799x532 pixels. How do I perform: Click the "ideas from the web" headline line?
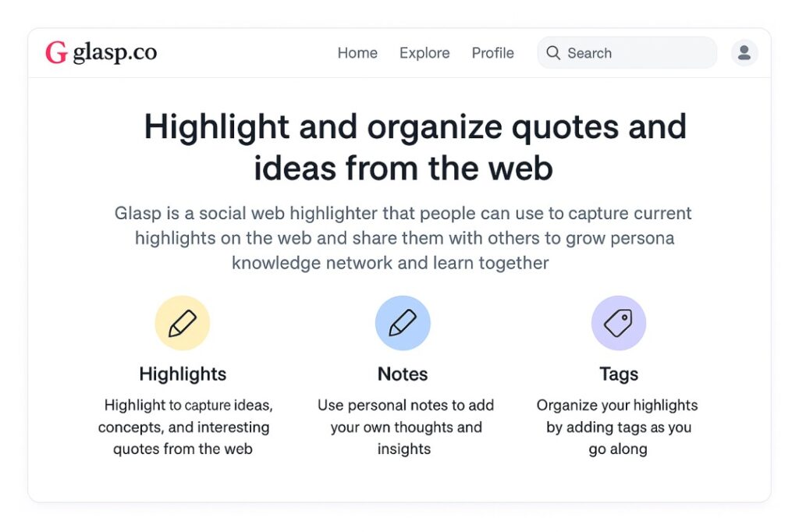(403, 168)
